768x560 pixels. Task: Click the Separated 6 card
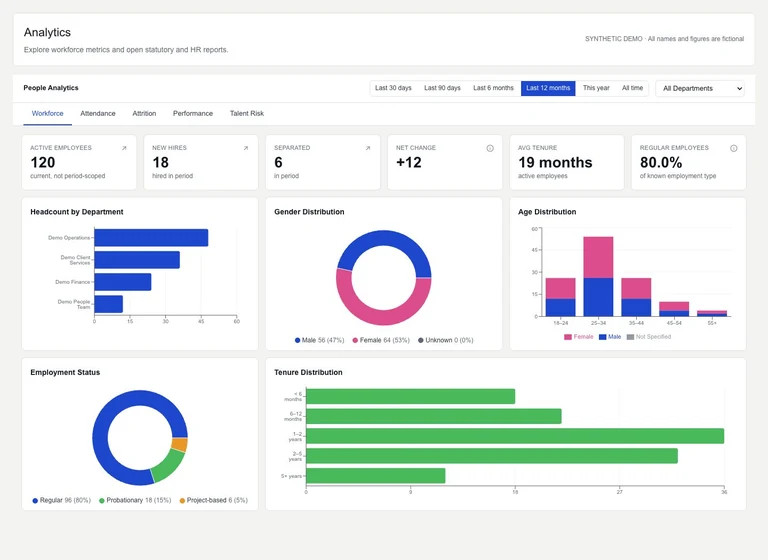click(323, 162)
